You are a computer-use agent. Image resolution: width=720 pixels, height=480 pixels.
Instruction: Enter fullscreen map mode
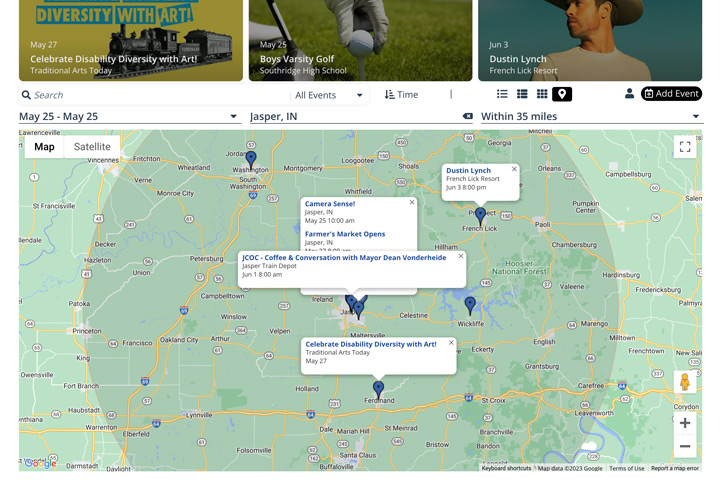pyautogui.click(x=685, y=147)
